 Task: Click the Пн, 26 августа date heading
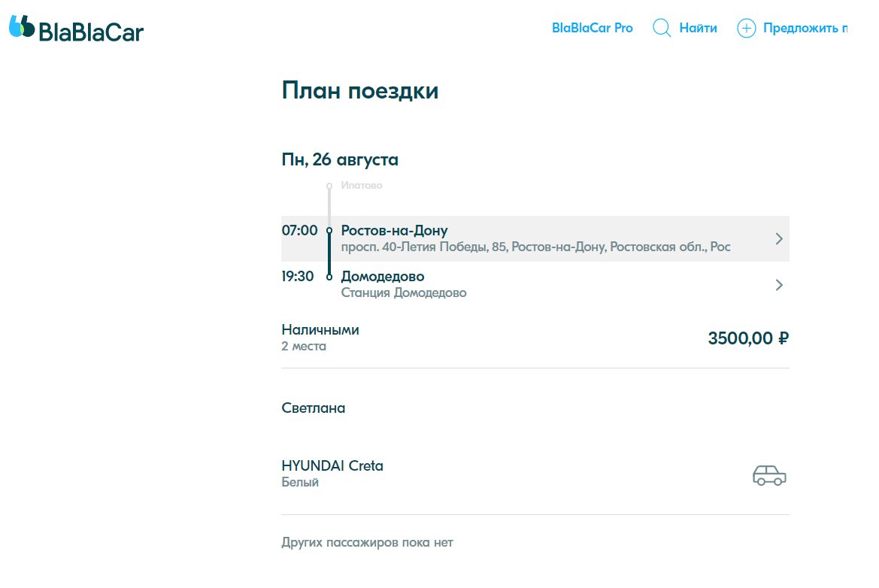(340, 159)
